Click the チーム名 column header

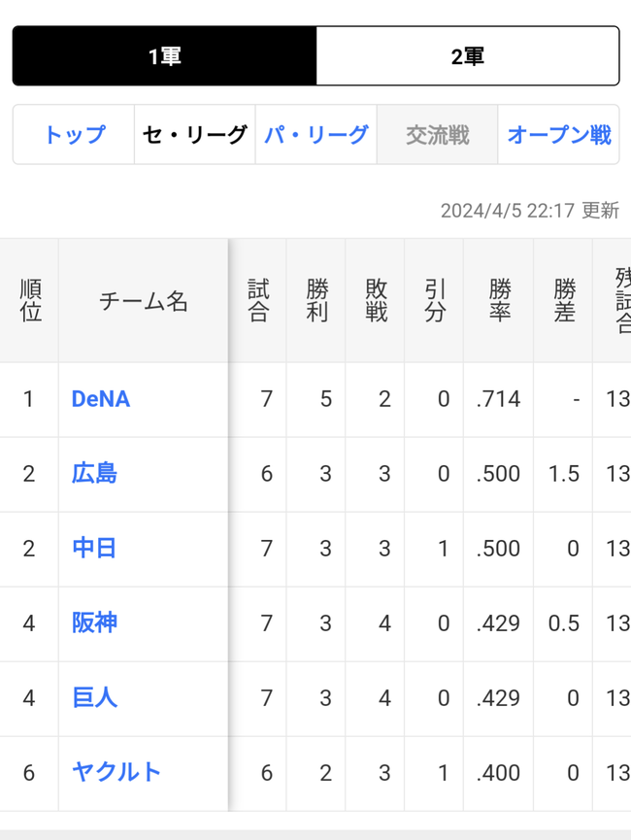point(144,301)
